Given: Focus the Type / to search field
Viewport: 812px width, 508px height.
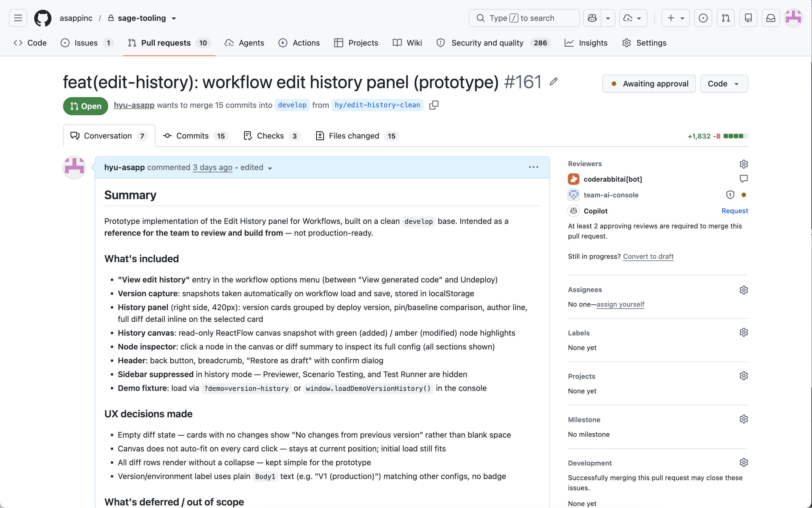Looking at the screenshot, I should click(x=524, y=18).
